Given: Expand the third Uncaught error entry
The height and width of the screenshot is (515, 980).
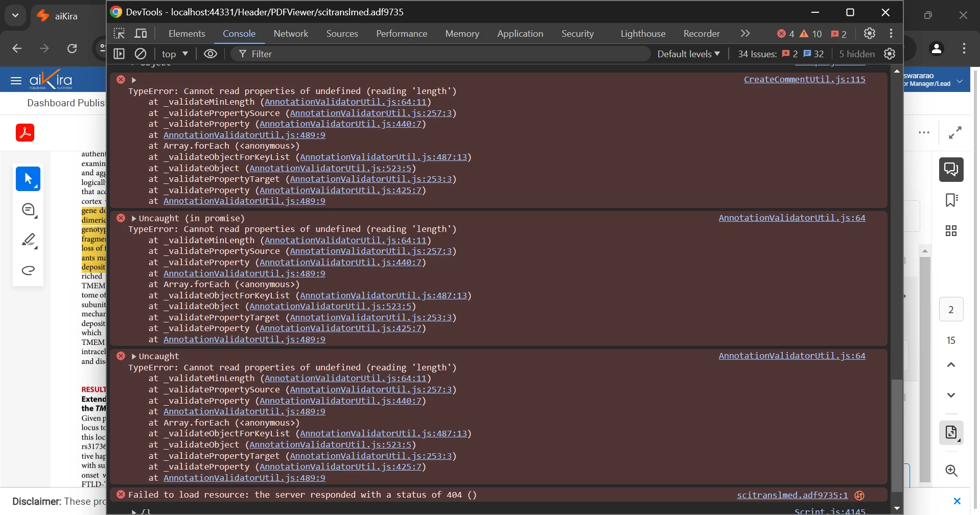Looking at the screenshot, I should [x=134, y=356].
